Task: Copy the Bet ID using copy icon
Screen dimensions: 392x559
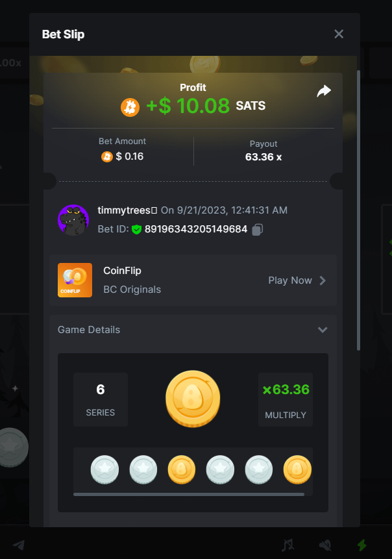Action: coord(257,230)
